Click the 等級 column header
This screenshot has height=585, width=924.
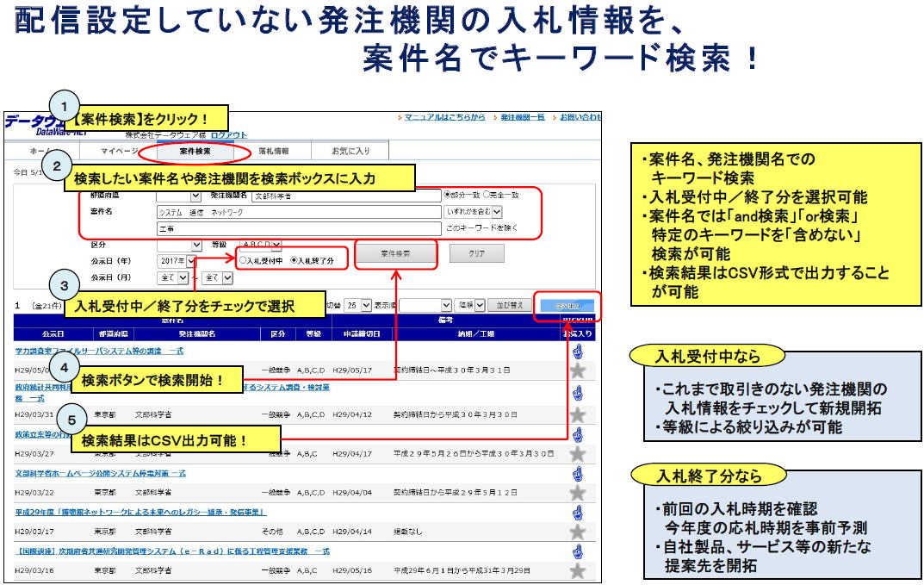tap(313, 333)
